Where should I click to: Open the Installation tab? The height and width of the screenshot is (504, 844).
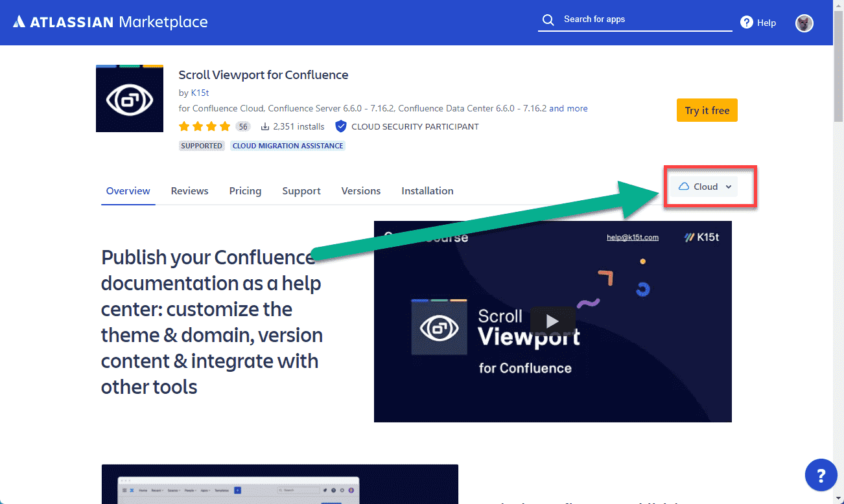[428, 191]
